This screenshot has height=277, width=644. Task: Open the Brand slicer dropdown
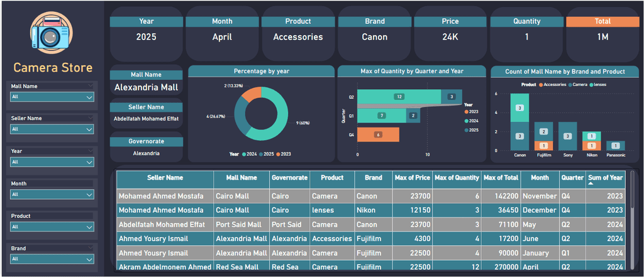pyautogui.click(x=52, y=259)
